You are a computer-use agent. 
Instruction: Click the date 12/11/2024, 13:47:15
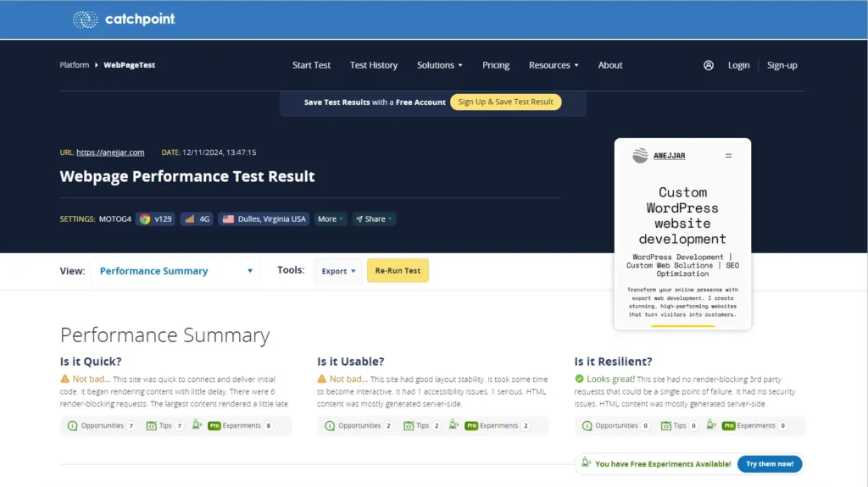pyautogui.click(x=220, y=152)
